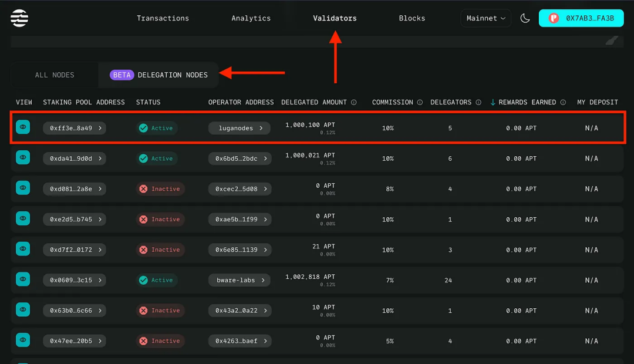View pool 0xda41…9d0d with eye icon
Viewport: 634px width, 364px height.
pos(23,157)
